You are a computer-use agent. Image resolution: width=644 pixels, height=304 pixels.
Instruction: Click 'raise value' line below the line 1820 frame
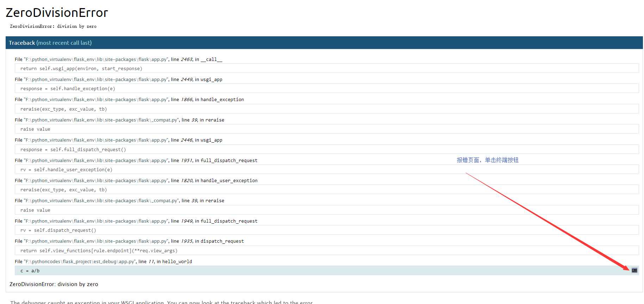(x=327, y=210)
